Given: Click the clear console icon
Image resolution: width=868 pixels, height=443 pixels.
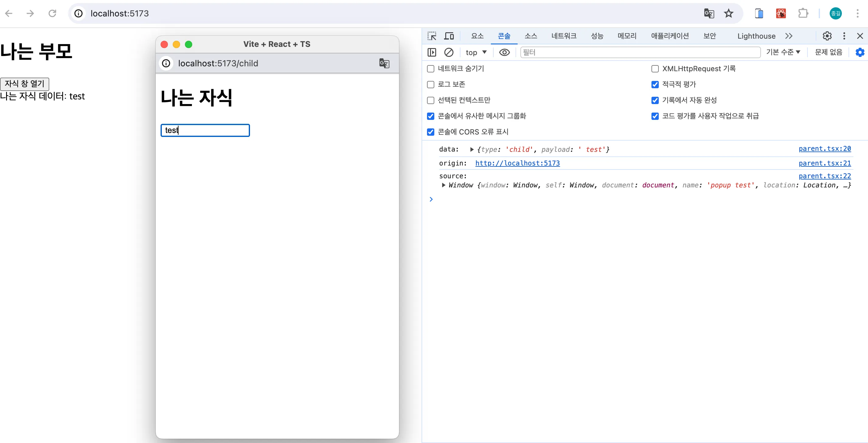Looking at the screenshot, I should pyautogui.click(x=449, y=53).
